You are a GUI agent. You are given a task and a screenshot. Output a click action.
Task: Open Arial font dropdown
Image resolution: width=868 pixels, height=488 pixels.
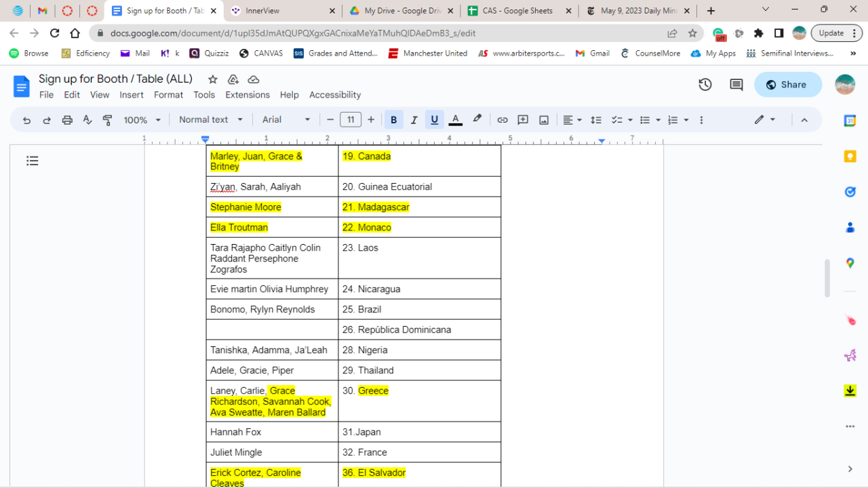coord(286,120)
